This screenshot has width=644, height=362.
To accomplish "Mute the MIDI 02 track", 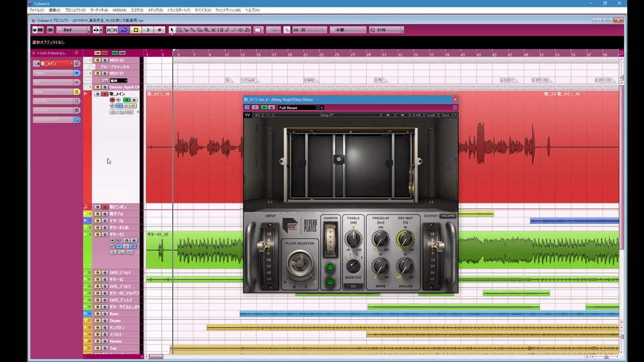I will click(x=98, y=60).
